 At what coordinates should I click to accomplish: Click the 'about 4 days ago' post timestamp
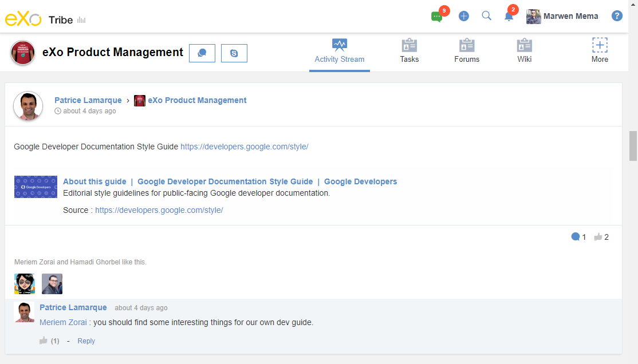coord(89,111)
